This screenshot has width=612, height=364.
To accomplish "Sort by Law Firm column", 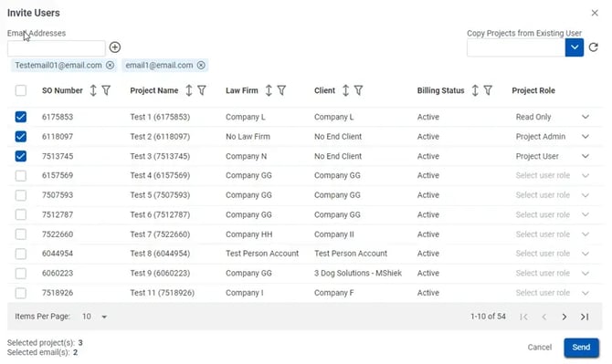I will point(269,90).
